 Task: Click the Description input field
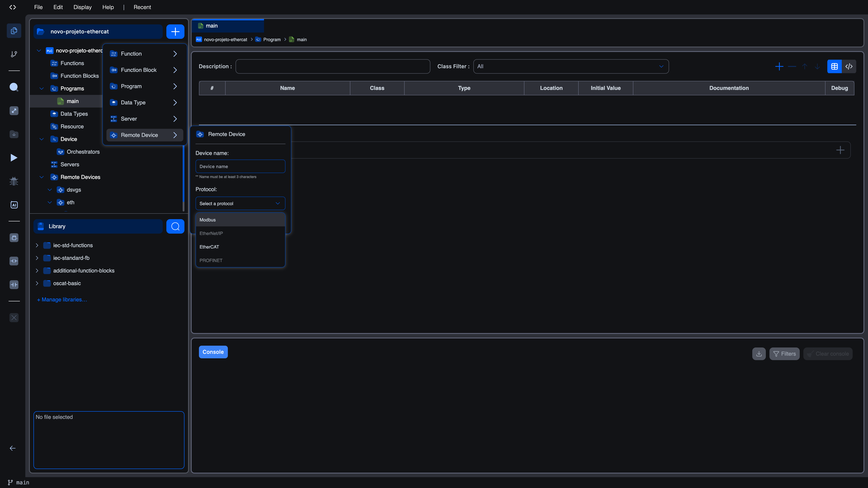click(333, 66)
